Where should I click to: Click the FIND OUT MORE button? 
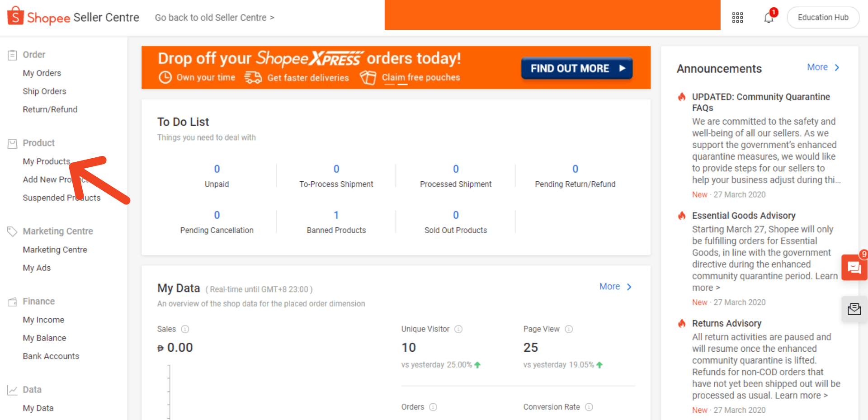point(577,68)
